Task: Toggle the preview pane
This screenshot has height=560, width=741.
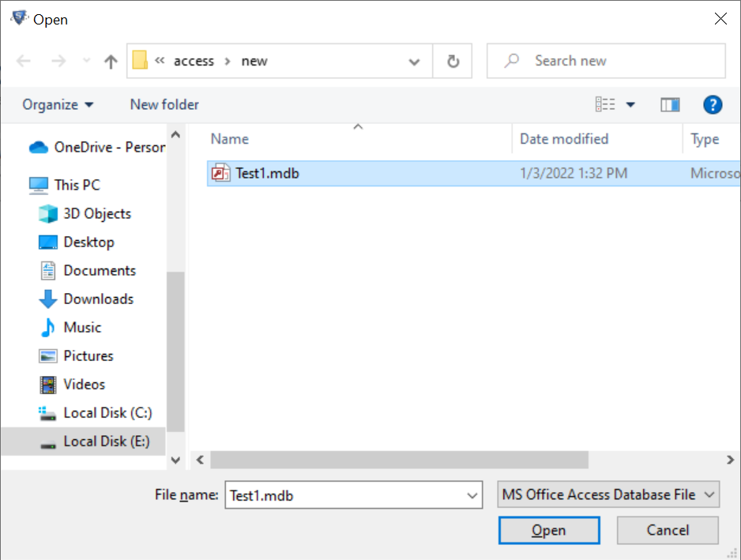Action: 670,104
